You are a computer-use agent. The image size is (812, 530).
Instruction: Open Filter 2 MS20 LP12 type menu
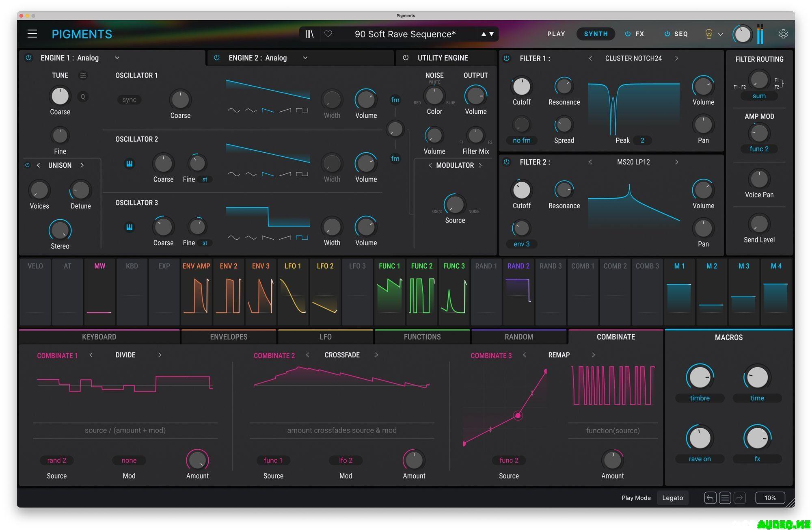(633, 162)
